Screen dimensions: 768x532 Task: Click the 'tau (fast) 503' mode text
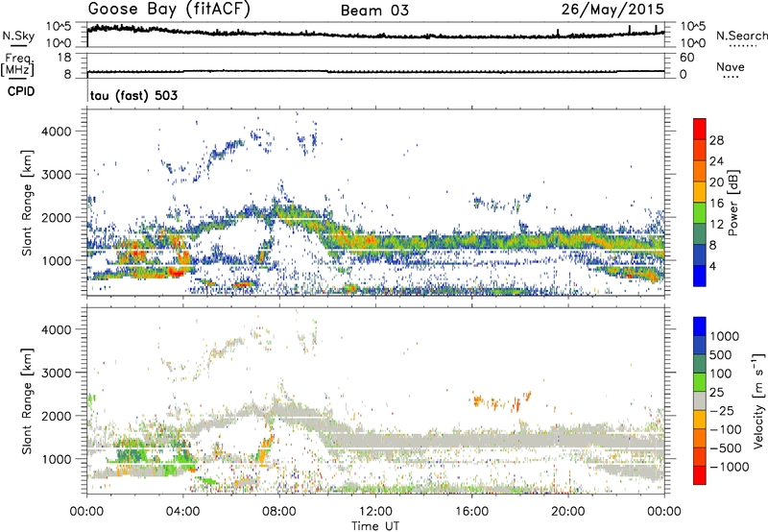(x=133, y=95)
